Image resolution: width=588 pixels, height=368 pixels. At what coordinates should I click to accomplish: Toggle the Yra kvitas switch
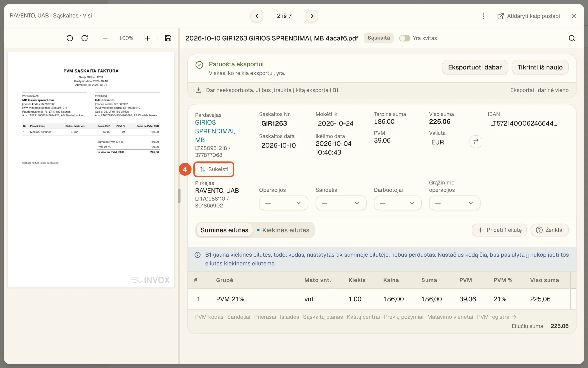tap(404, 38)
